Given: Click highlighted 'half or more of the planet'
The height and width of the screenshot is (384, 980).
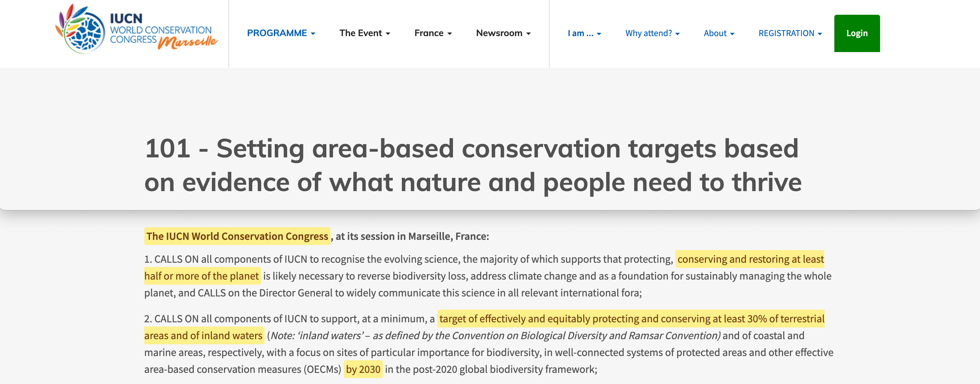Looking at the screenshot, I should point(202,276).
